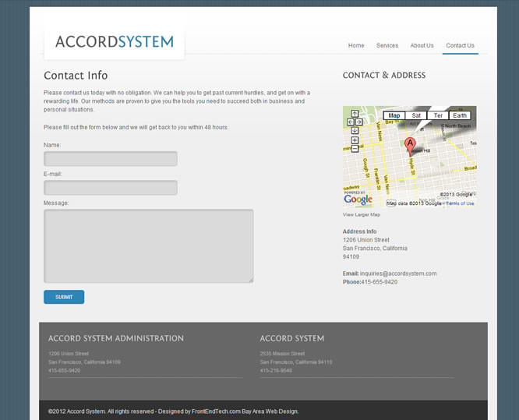Navigate to the Home page

[x=356, y=46]
